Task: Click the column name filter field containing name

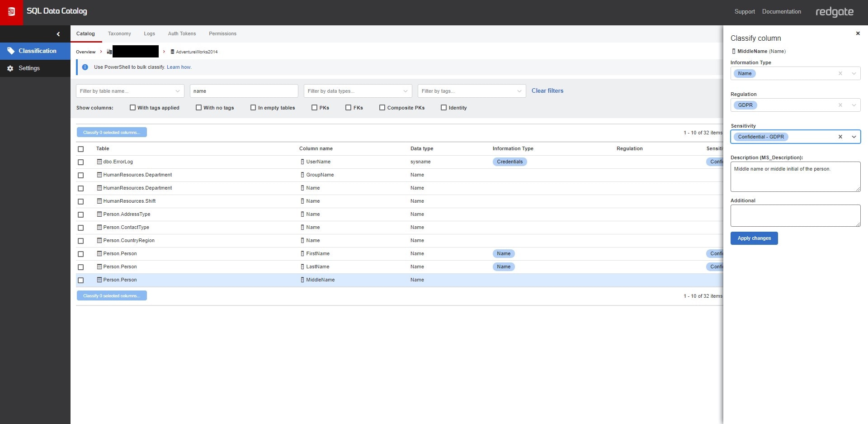Action: pyautogui.click(x=244, y=91)
